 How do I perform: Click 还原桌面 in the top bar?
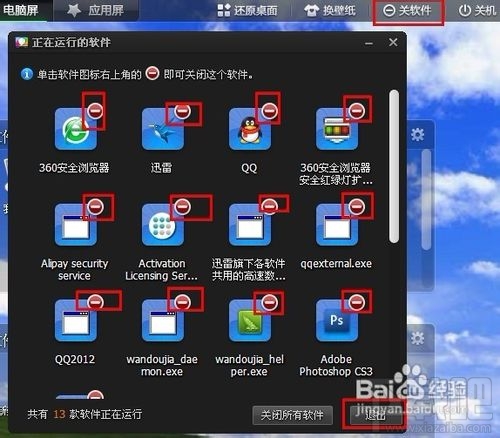pyautogui.click(x=247, y=11)
